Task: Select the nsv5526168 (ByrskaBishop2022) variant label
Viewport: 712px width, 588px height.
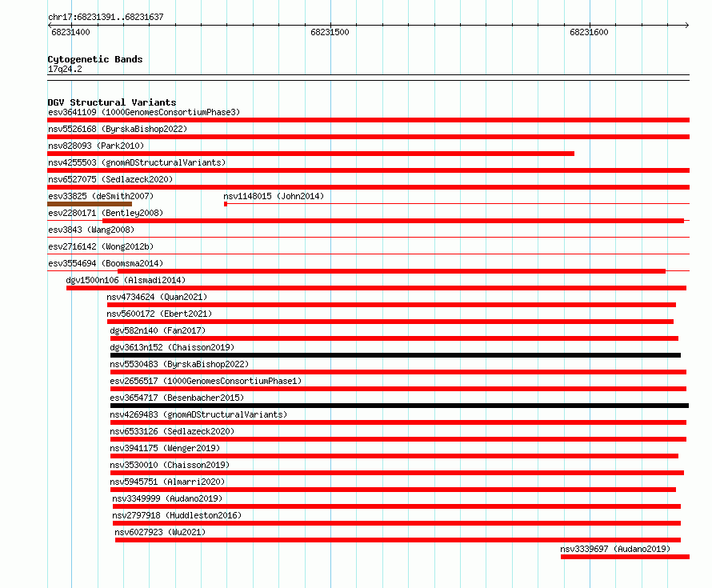Action: coord(118,129)
